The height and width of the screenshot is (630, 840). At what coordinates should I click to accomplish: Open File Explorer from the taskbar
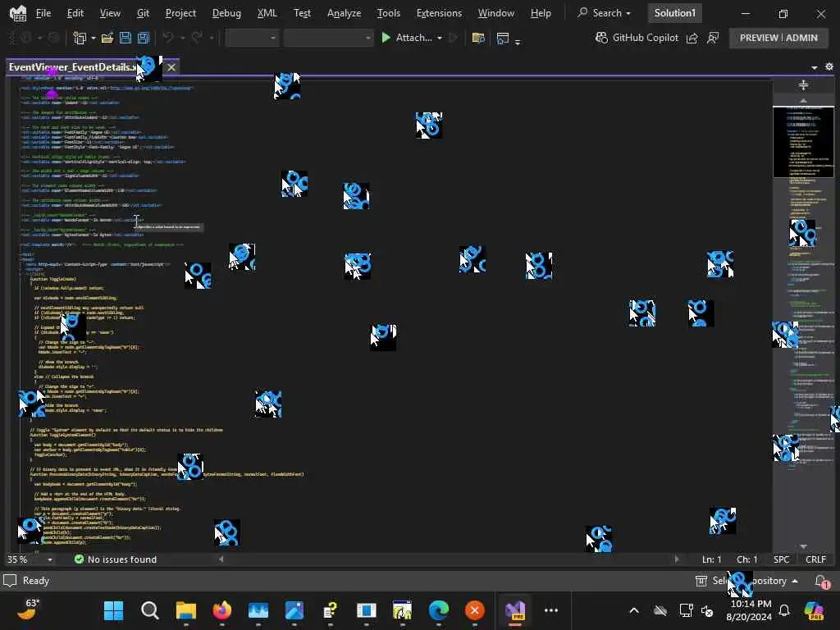point(186,610)
